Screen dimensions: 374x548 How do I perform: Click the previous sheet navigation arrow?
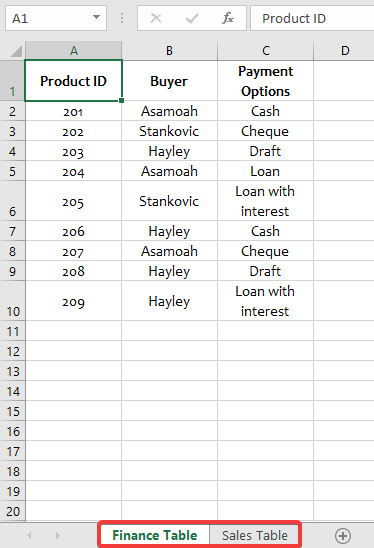[29, 535]
